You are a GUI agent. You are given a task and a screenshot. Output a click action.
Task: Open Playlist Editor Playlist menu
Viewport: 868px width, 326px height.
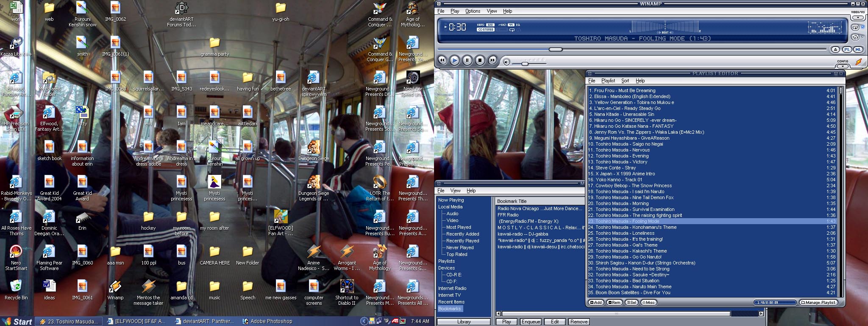608,81
